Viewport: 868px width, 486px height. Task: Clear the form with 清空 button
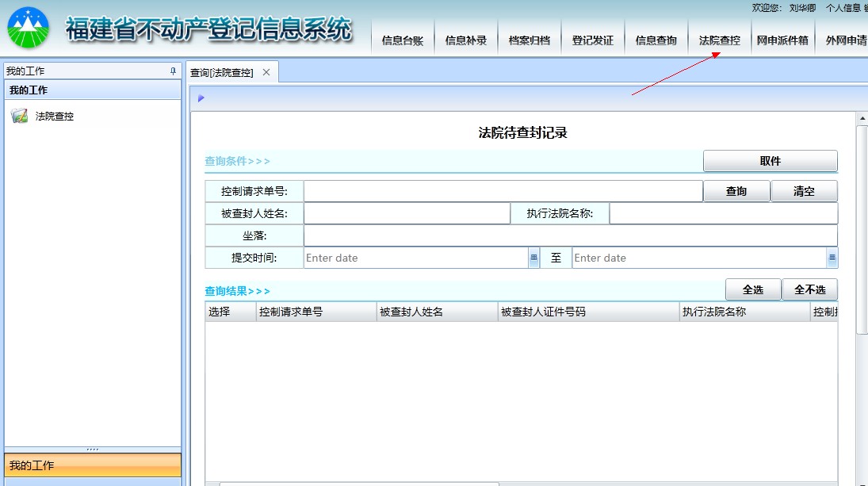804,191
